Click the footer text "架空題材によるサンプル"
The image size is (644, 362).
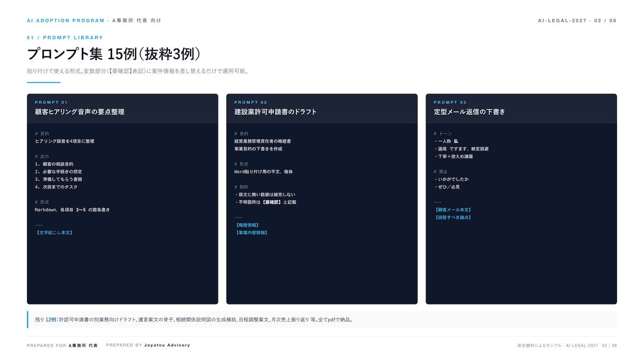click(x=538, y=346)
